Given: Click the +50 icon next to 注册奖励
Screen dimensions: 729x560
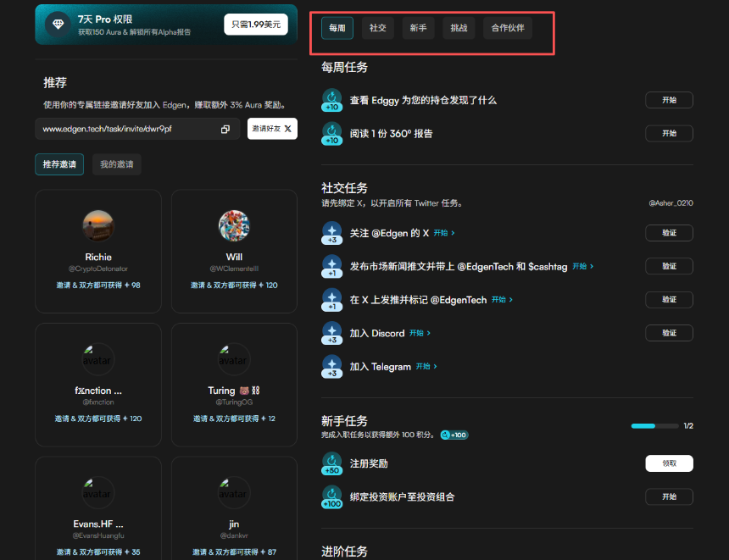Looking at the screenshot, I should pos(331,463).
